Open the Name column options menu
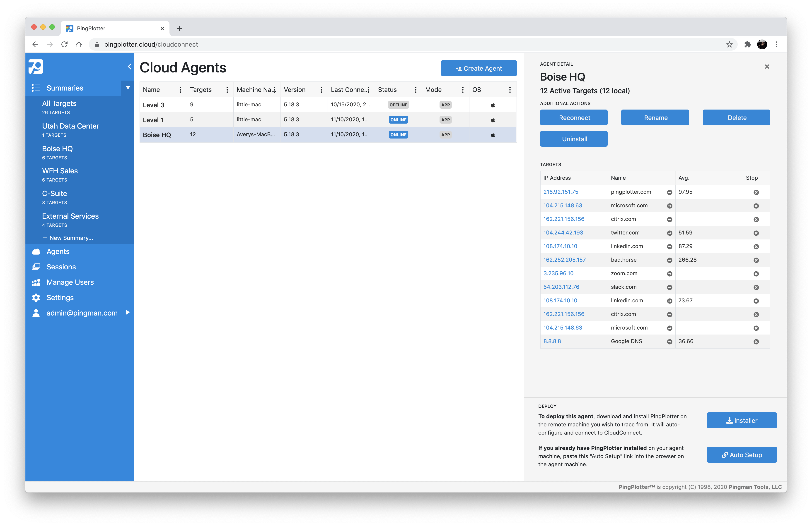 pos(181,89)
